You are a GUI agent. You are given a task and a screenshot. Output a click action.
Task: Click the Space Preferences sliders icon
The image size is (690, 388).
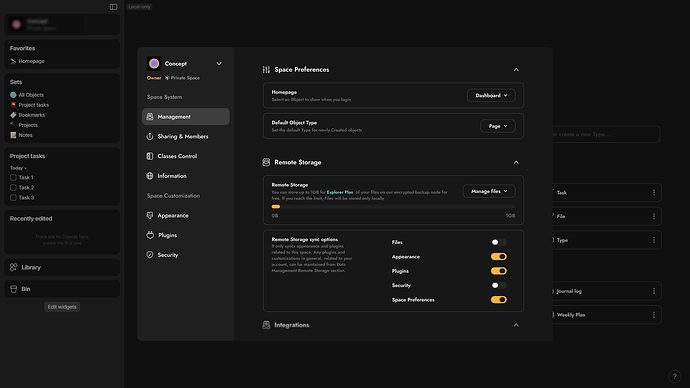pos(266,70)
